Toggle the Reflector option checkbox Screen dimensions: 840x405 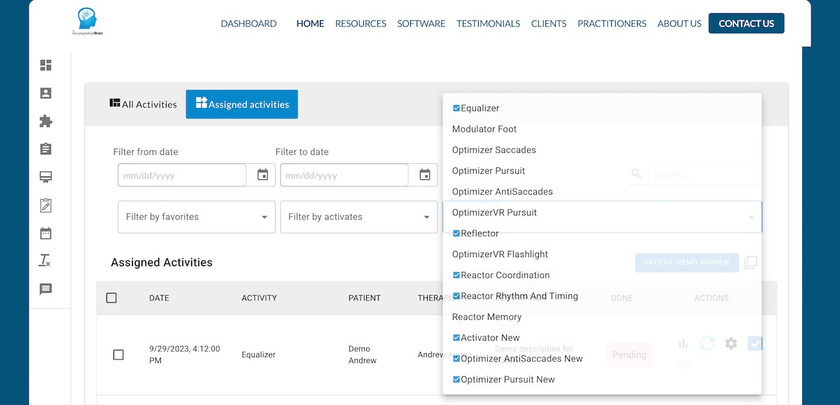(x=456, y=234)
